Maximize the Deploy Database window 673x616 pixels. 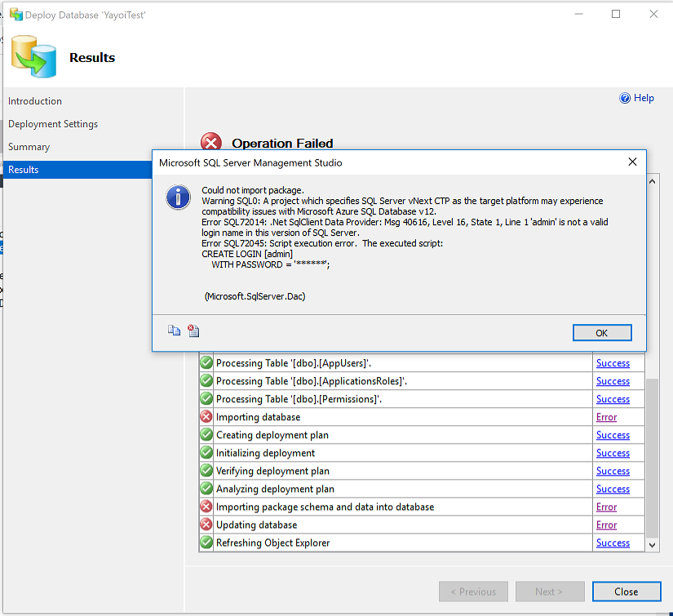tap(616, 14)
